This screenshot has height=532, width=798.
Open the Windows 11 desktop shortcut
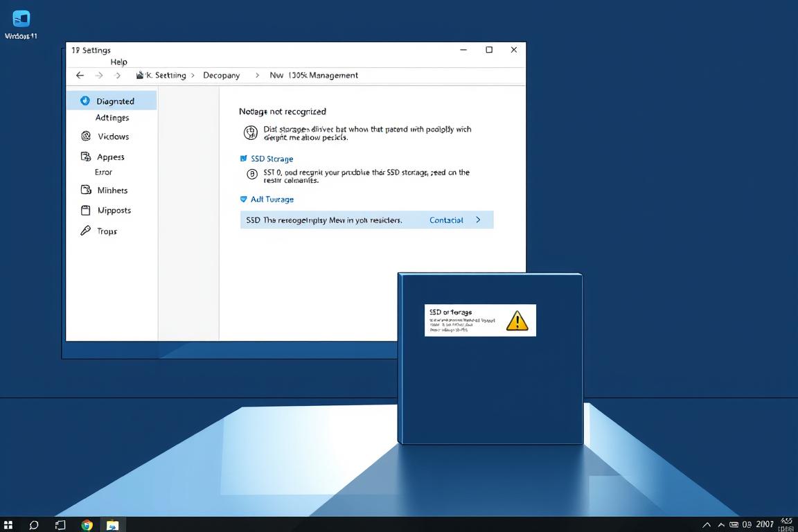(21, 19)
